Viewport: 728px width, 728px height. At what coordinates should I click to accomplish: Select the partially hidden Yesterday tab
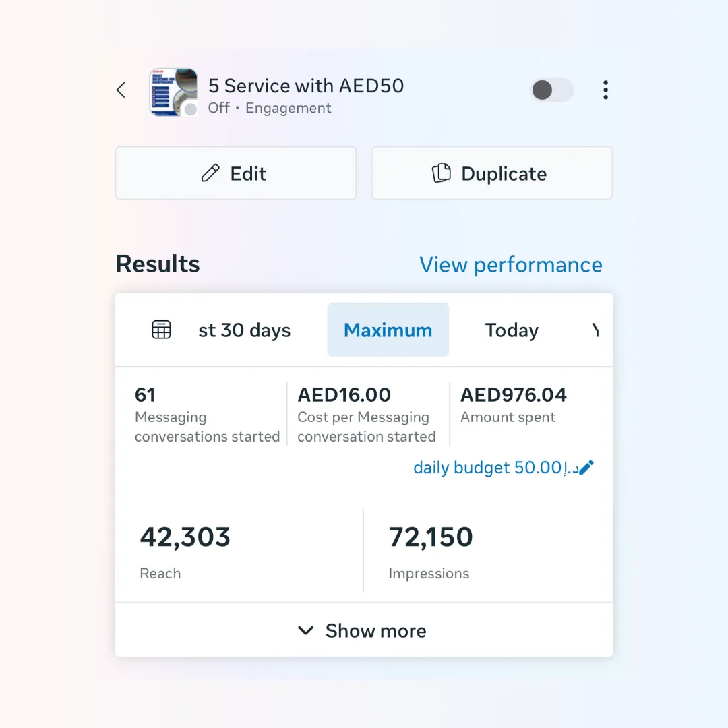pyautogui.click(x=596, y=330)
